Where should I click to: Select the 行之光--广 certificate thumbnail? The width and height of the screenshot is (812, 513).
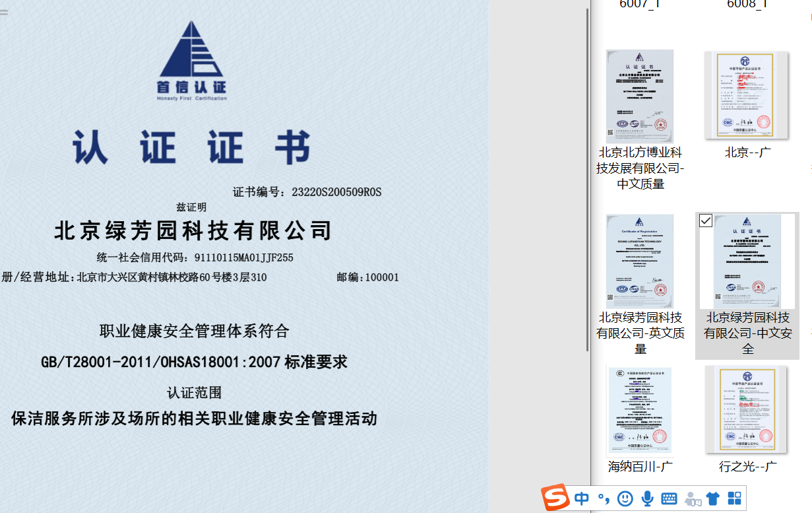click(x=747, y=409)
